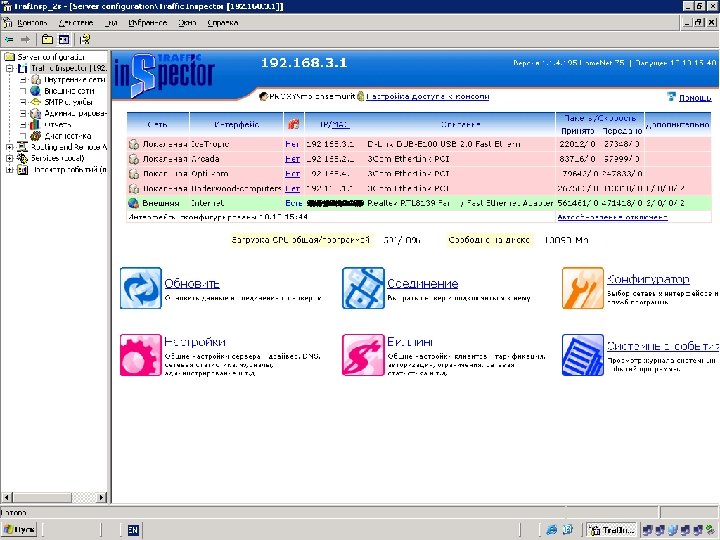Image resolution: width=720 pixels, height=540 pixels.
Task: Open the Помощь help link
Action: (695, 97)
